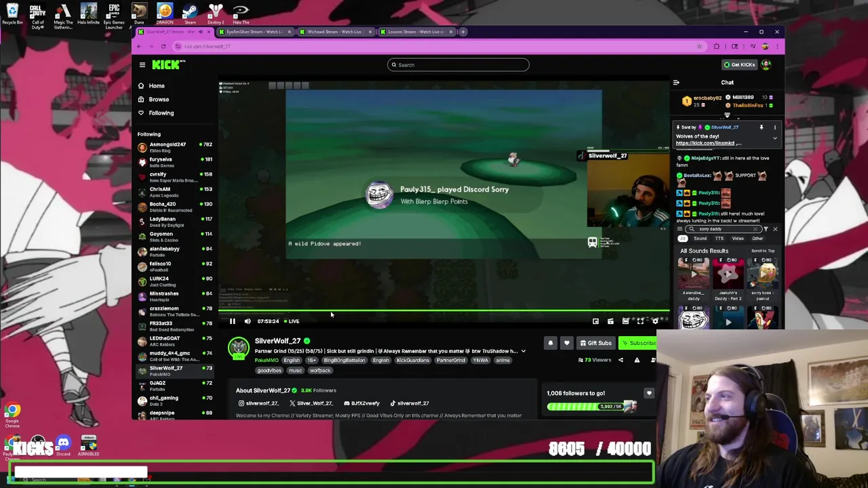Viewport: 868px width, 488px height.
Task: Open LadyBanan channel in Following list
Action: click(175, 222)
